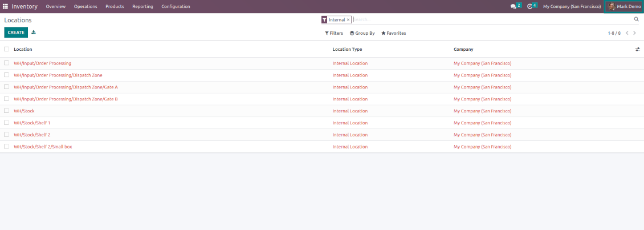This screenshot has width=644, height=230.
Task: Remove the Internal filter facet
Action: [x=348, y=19]
